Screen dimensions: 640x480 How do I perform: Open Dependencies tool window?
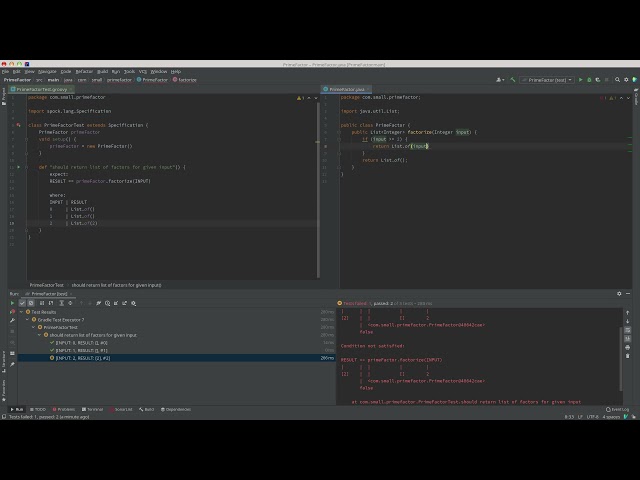[176, 409]
